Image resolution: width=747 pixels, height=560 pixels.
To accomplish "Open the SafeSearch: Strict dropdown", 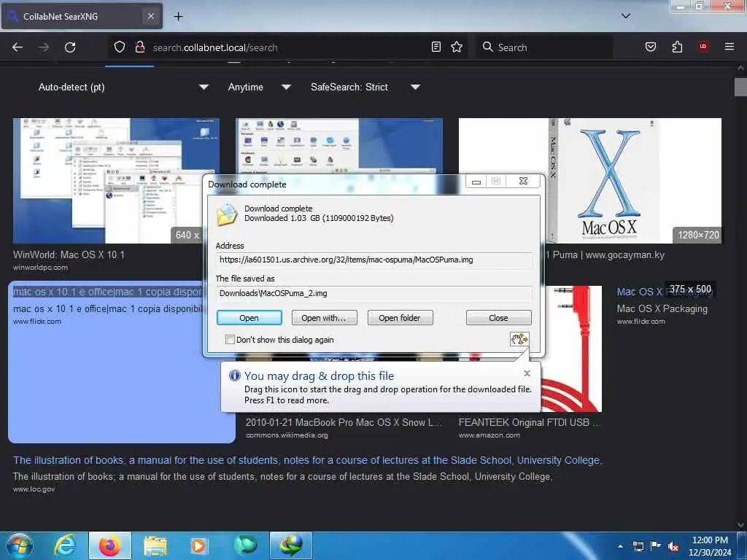I will click(x=365, y=87).
